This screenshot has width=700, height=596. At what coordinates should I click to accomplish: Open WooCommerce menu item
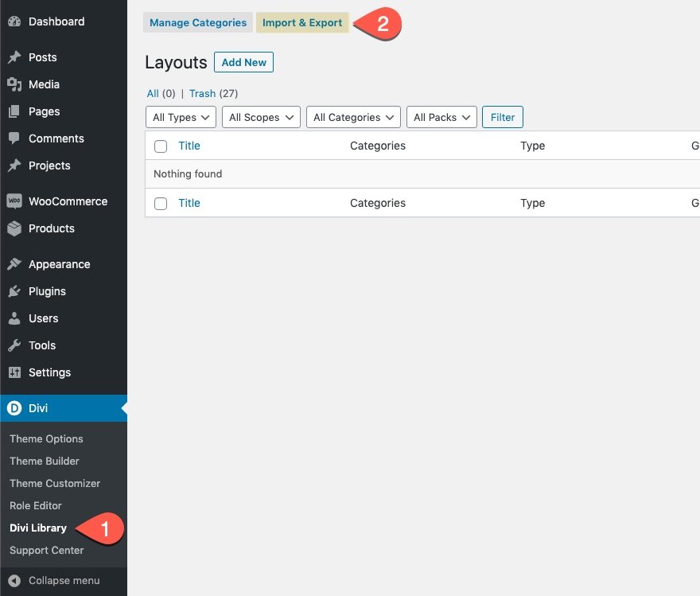coord(64,201)
